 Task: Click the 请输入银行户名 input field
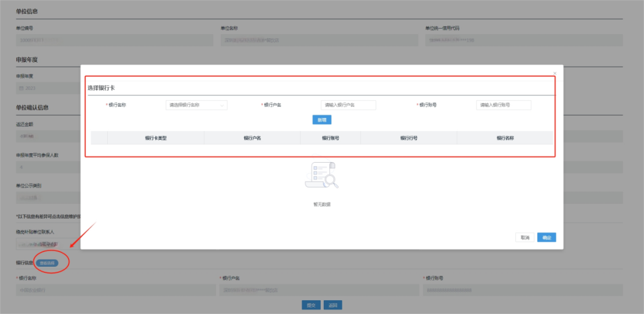(x=348, y=105)
